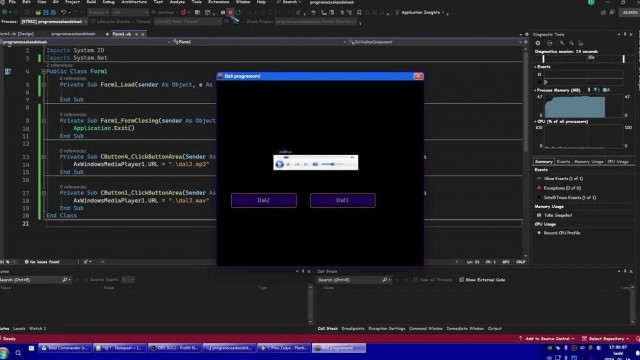640x360 pixels.
Task: Collapse the Events section in Diagnostic Tools
Action: click(536, 67)
